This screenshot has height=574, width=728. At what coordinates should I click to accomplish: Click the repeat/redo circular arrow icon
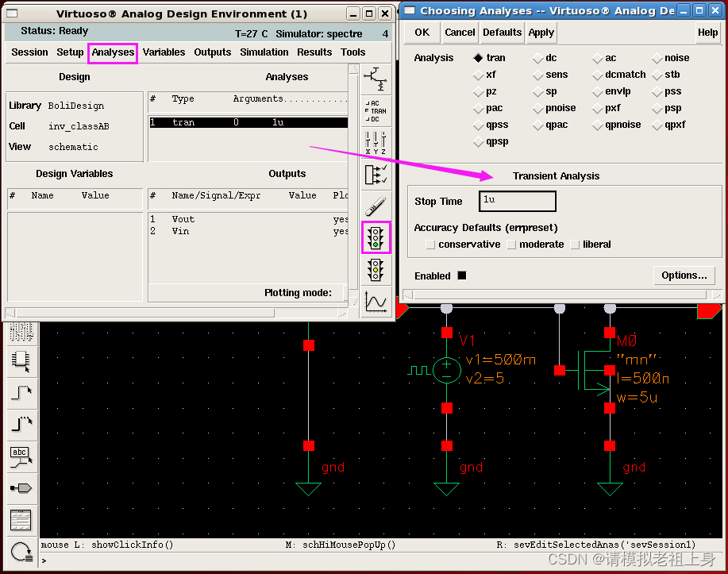click(21, 553)
